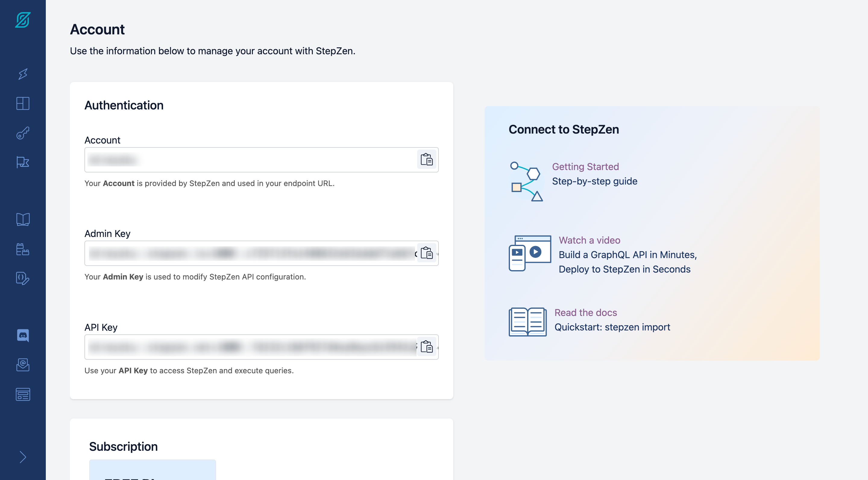Click the email contact sidebar icon

pyautogui.click(x=23, y=365)
